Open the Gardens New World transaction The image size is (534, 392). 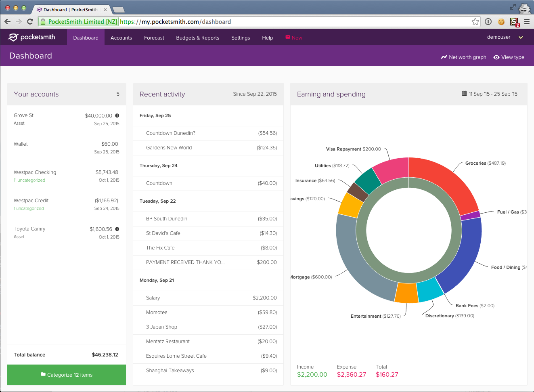tap(208, 148)
